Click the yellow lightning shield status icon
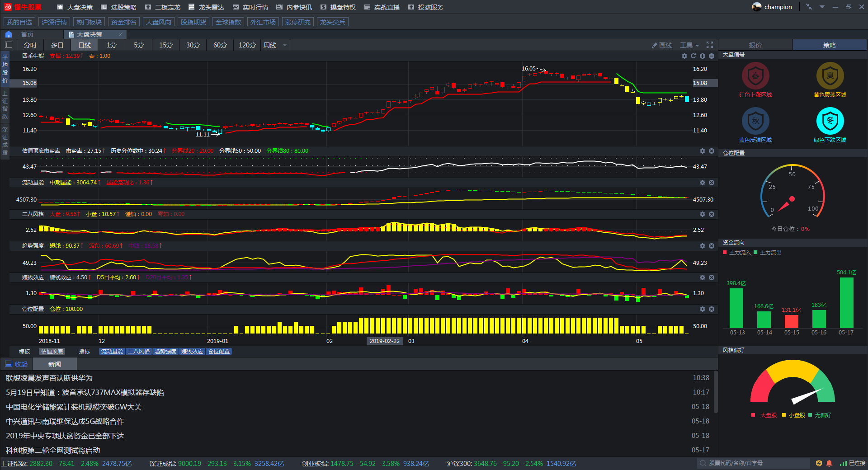The width and height of the screenshot is (868, 470). (819, 463)
